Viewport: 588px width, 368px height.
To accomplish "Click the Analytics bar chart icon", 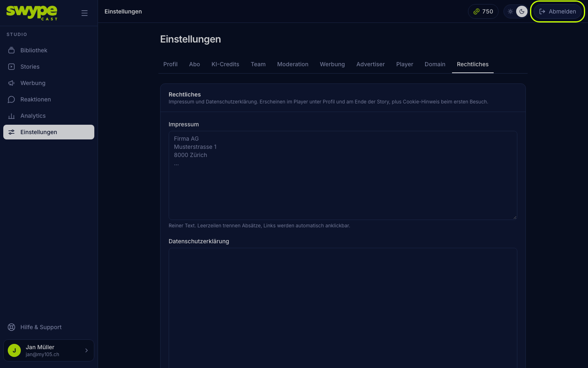I will 11,116.
